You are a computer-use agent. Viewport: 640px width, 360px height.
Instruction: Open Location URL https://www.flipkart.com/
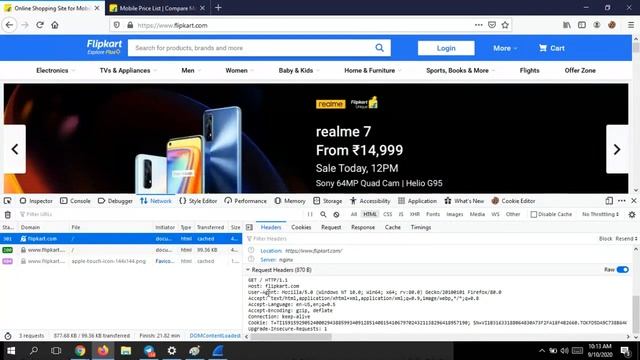pos(314,251)
